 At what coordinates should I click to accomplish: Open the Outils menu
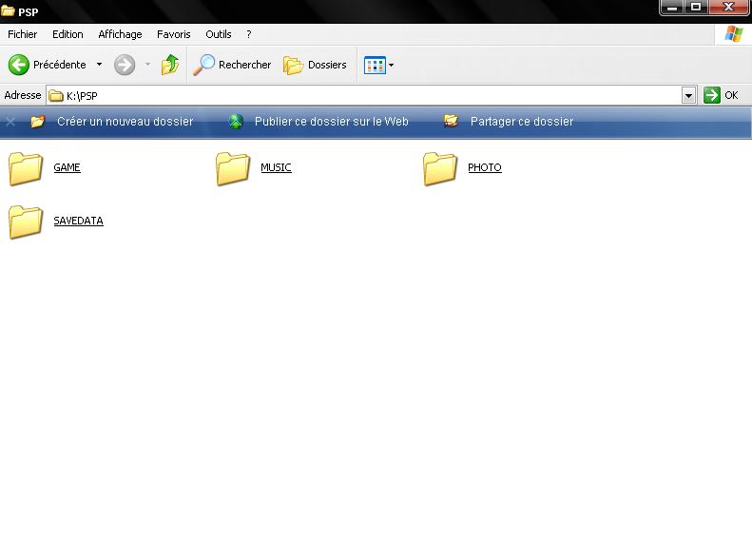click(218, 34)
